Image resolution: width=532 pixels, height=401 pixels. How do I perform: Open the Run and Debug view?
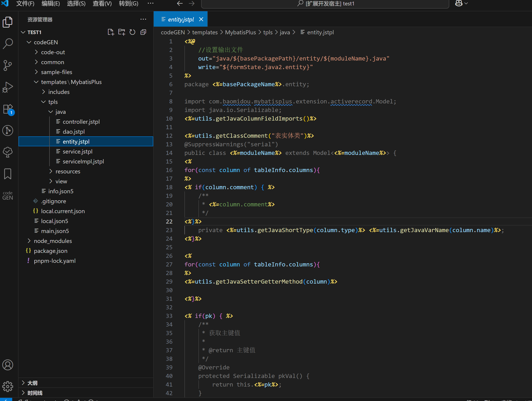(x=8, y=87)
